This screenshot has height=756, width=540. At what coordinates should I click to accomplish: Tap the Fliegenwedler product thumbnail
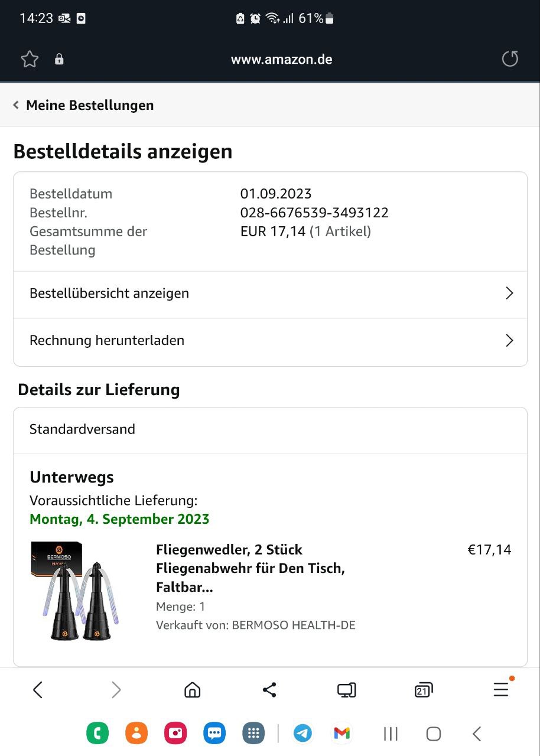(75, 591)
